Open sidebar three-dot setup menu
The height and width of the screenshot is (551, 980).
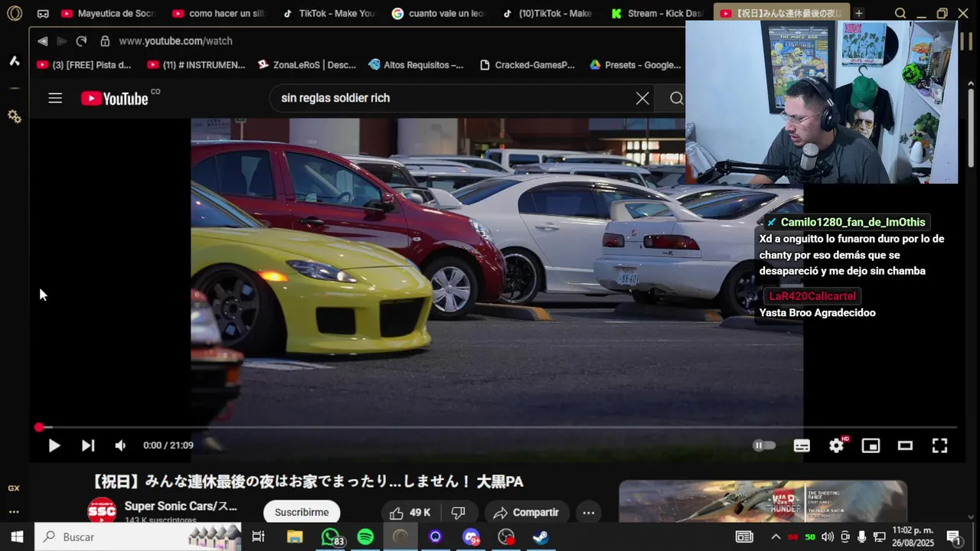pos(14,511)
